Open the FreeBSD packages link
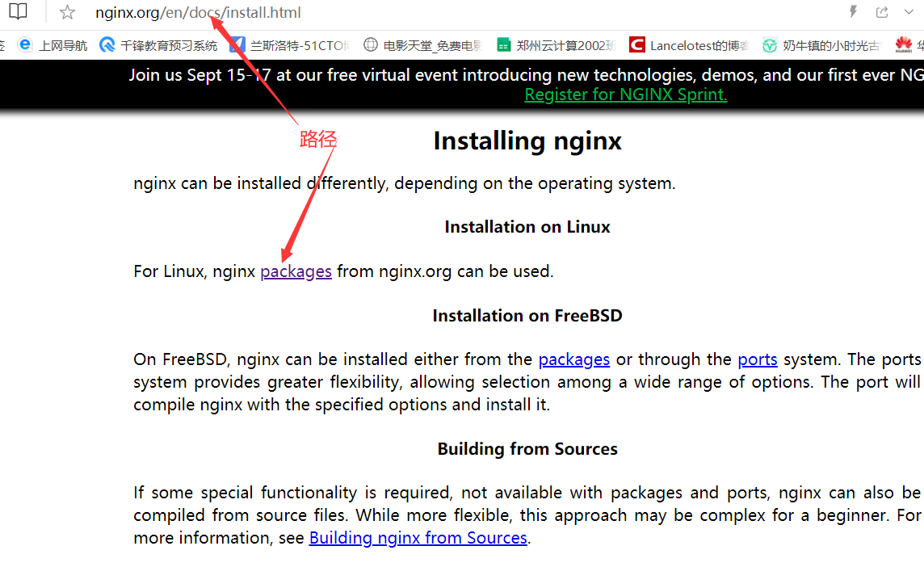The image size is (924, 588). [x=574, y=359]
